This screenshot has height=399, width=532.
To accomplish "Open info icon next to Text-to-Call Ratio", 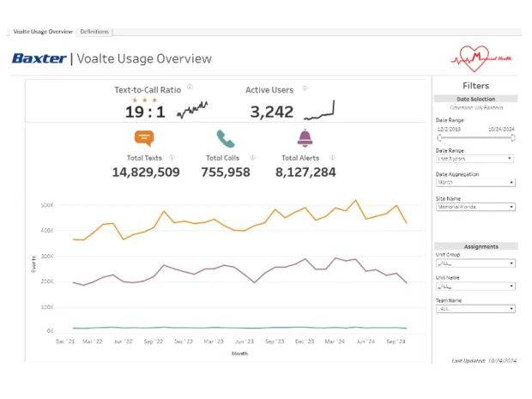I will click(190, 87).
